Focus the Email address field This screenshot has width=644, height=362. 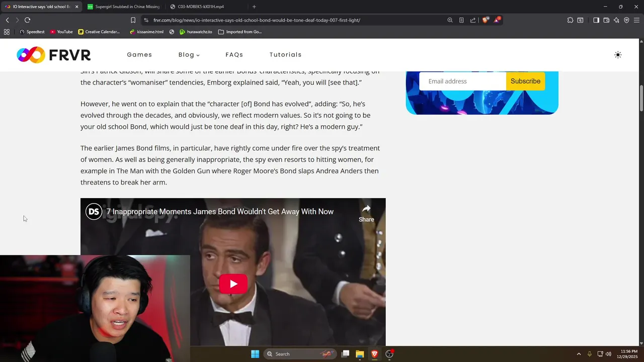(462, 81)
